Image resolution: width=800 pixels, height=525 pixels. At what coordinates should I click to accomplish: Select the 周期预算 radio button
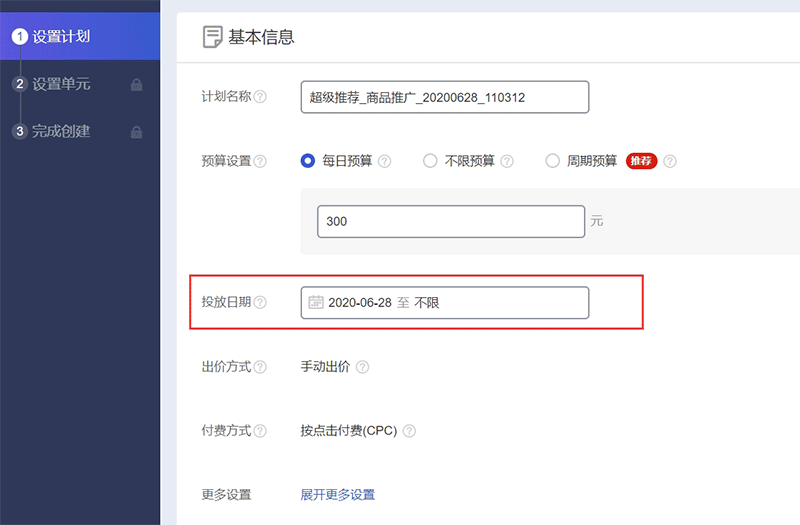tap(552, 161)
